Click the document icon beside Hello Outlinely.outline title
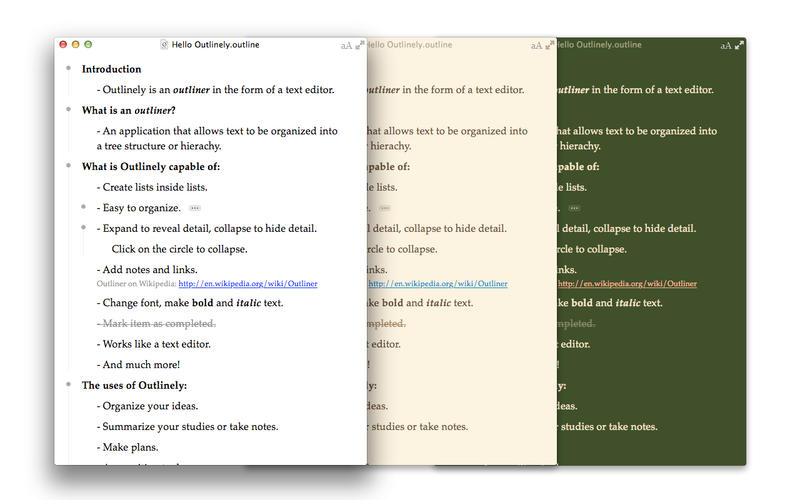800x500 pixels. [x=164, y=45]
